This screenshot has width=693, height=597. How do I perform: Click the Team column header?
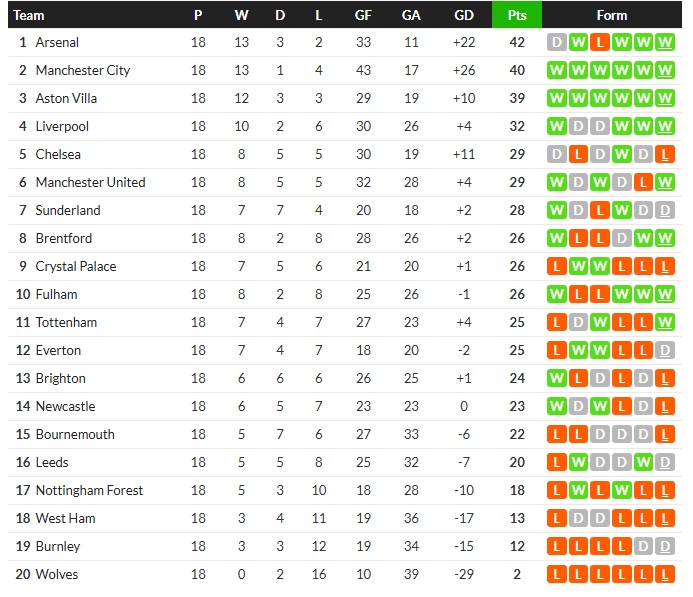(30, 15)
